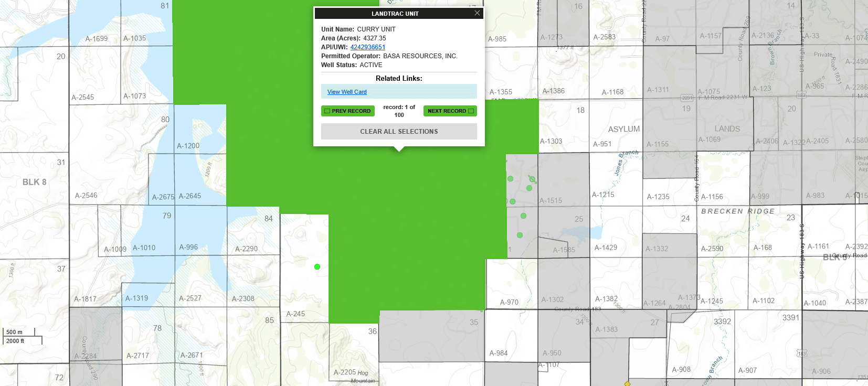Click the record 1 of 100 counter
The image size is (868, 386).
[399, 111]
